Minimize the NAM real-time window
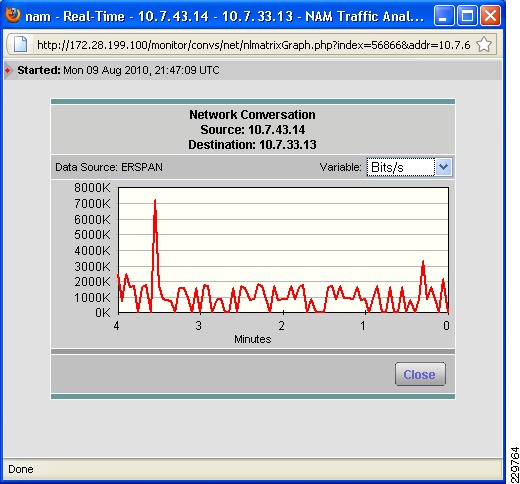This screenshot has width=520, height=484. pyautogui.click(x=444, y=16)
